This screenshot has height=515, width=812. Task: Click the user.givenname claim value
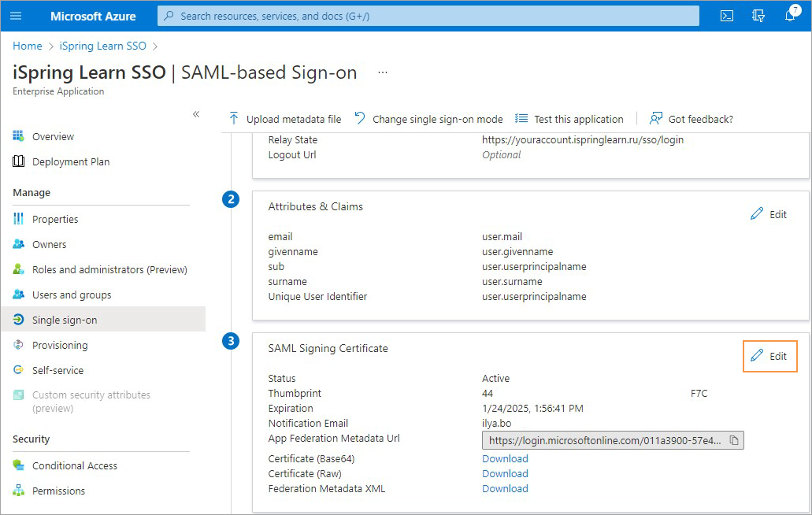pyautogui.click(x=517, y=251)
